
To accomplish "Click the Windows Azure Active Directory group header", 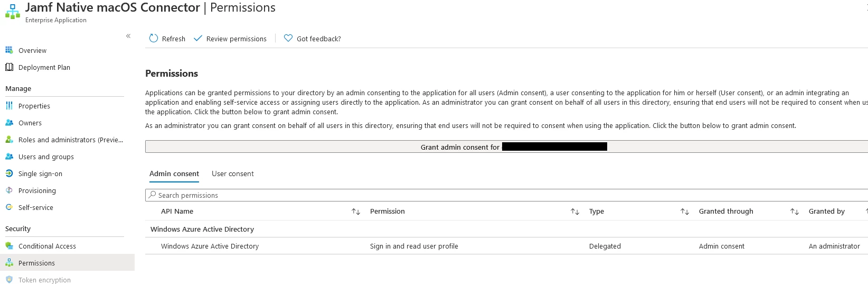I will tap(202, 229).
